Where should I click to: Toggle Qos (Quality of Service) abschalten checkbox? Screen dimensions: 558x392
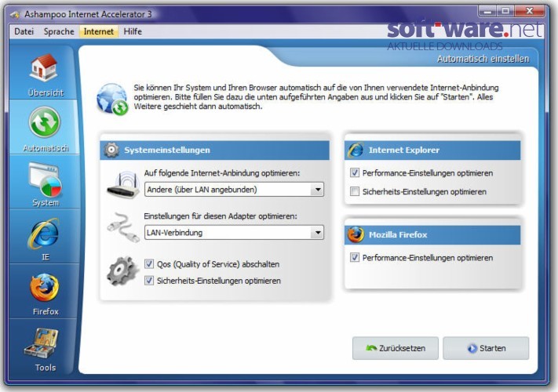click(x=149, y=264)
